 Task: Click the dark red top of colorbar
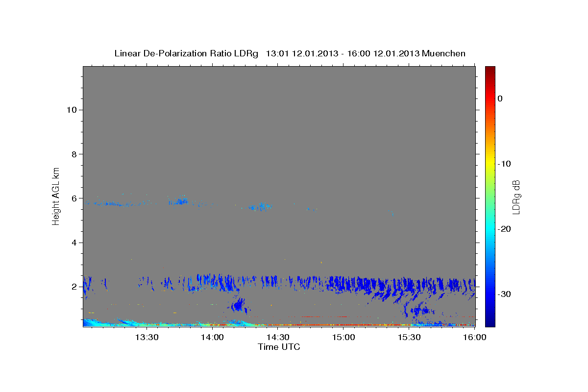[490, 70]
